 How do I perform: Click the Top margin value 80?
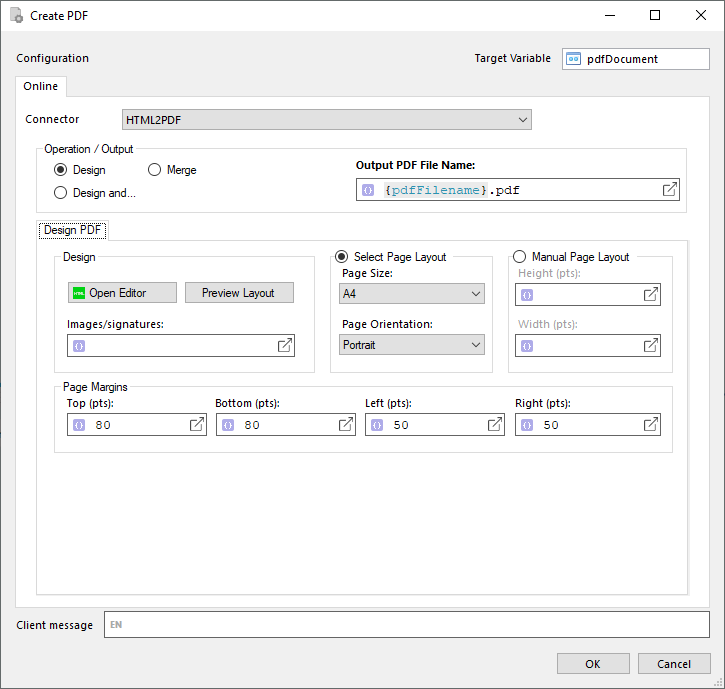pos(103,425)
